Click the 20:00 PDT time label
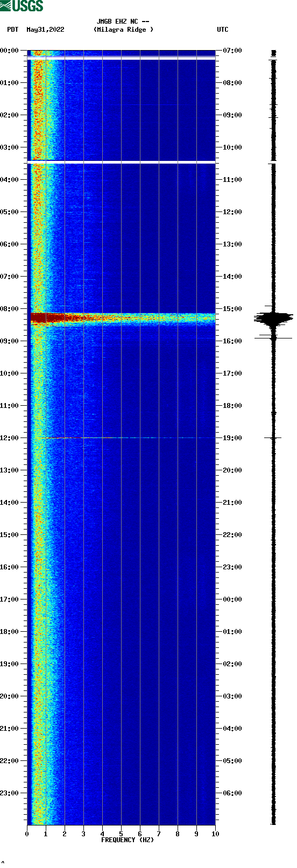Viewport: 297px width, 868px height. point(9,696)
